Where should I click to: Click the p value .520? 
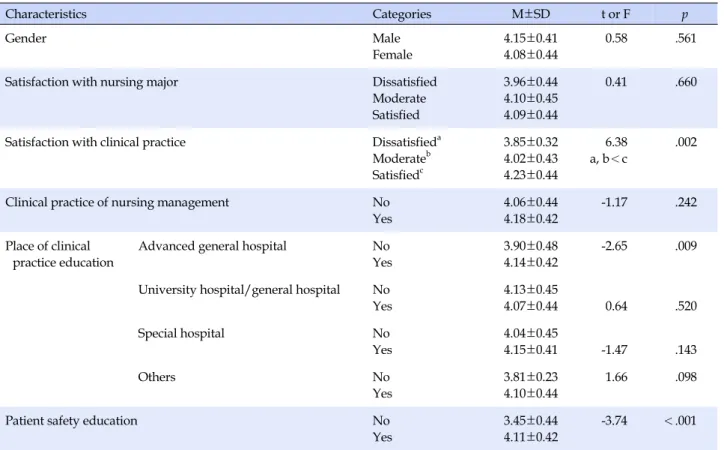686,306
